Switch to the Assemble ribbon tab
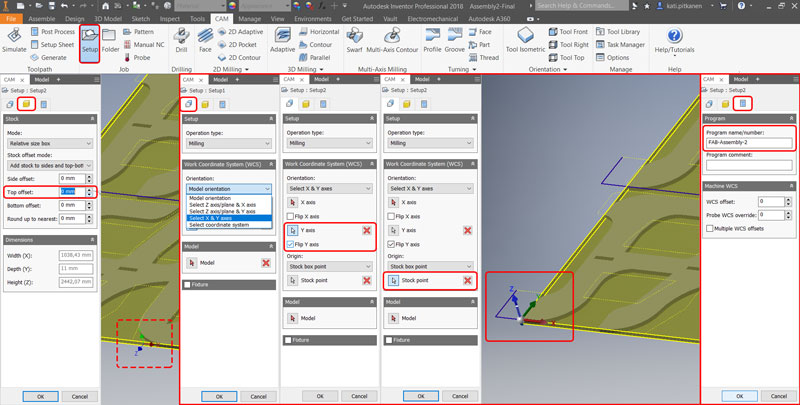This screenshot has height=405, width=800. pyautogui.click(x=42, y=18)
